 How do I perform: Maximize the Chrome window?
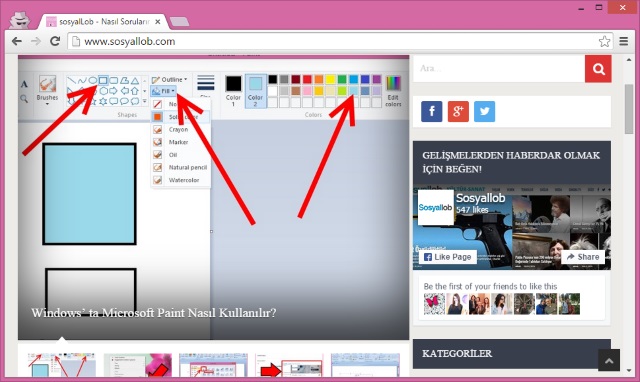point(599,7)
